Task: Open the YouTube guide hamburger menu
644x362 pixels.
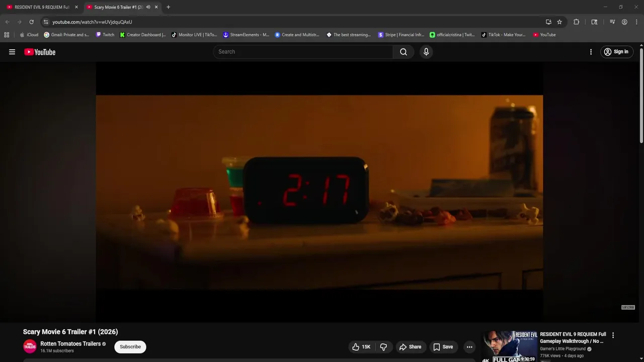Action: click(12, 52)
